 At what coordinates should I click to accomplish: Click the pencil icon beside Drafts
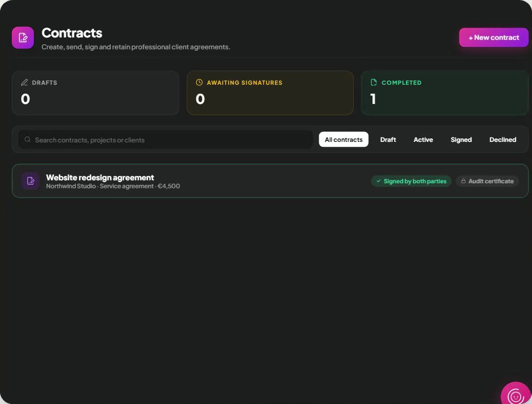[x=25, y=82]
